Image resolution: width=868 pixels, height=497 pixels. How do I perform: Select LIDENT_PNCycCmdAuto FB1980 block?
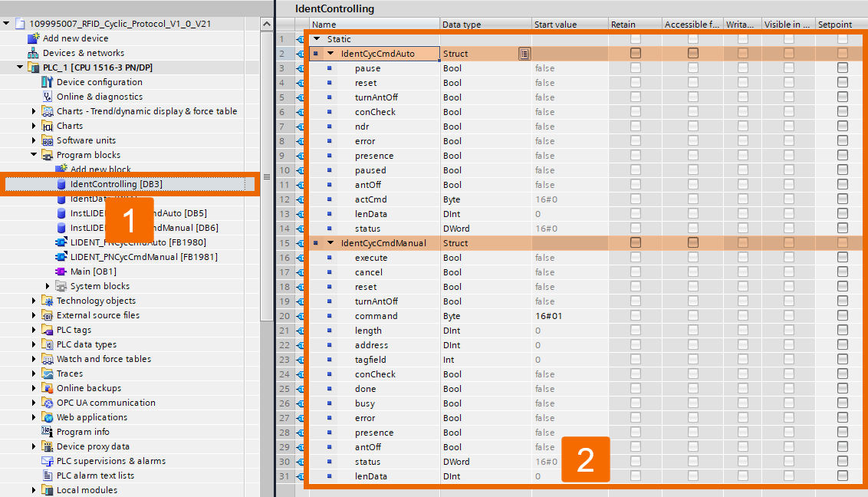point(138,242)
